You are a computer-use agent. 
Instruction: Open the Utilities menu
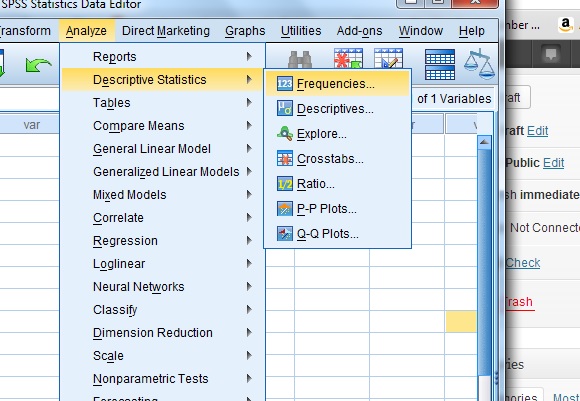[x=301, y=31]
